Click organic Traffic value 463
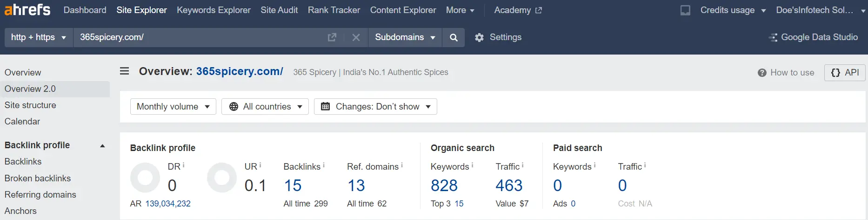This screenshot has height=220, width=868. [509, 186]
